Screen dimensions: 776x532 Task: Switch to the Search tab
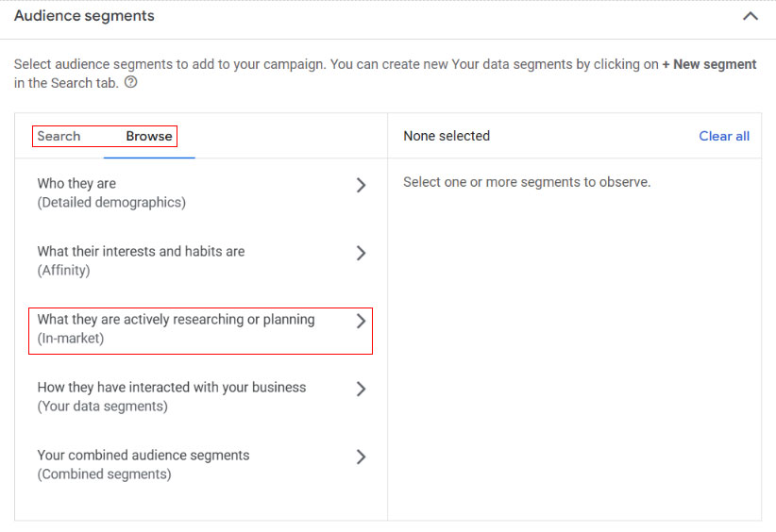pyautogui.click(x=59, y=136)
